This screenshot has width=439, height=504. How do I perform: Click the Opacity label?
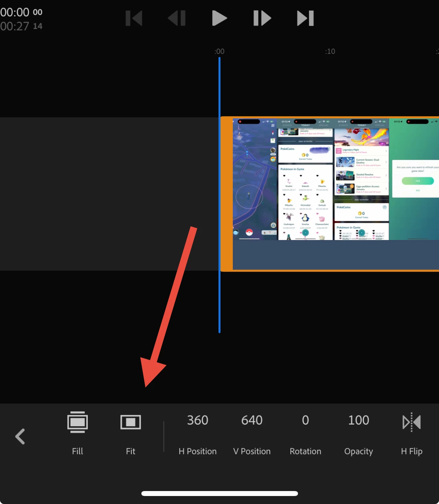359,451
